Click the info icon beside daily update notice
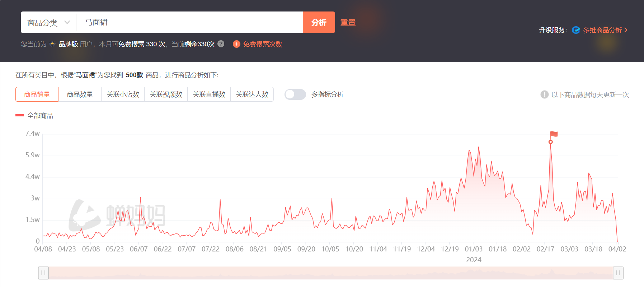 click(544, 94)
